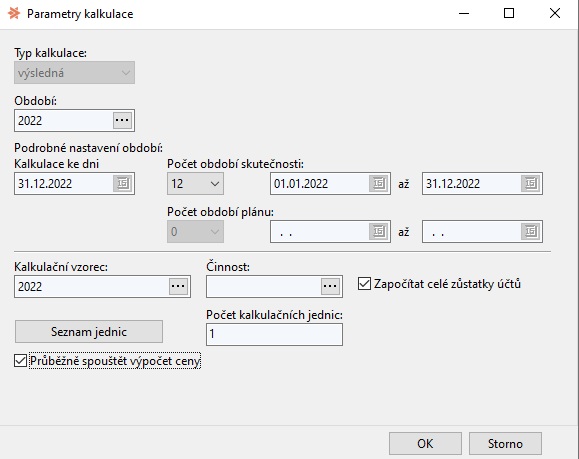Image resolution: width=579 pixels, height=459 pixels.
Task: Open calendar for Kalkulace ke dni date
Action: [122, 184]
